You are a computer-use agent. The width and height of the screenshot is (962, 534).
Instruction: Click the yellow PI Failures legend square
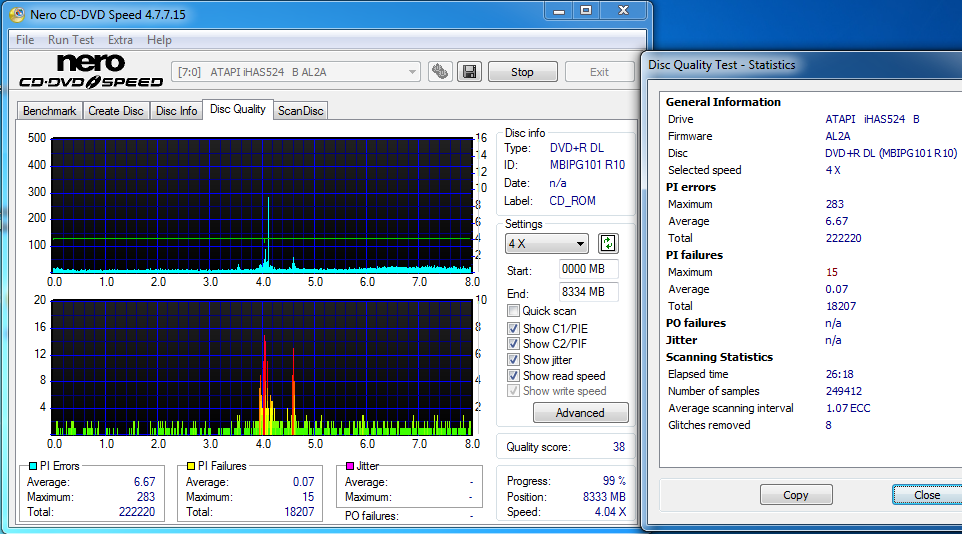[191, 466]
